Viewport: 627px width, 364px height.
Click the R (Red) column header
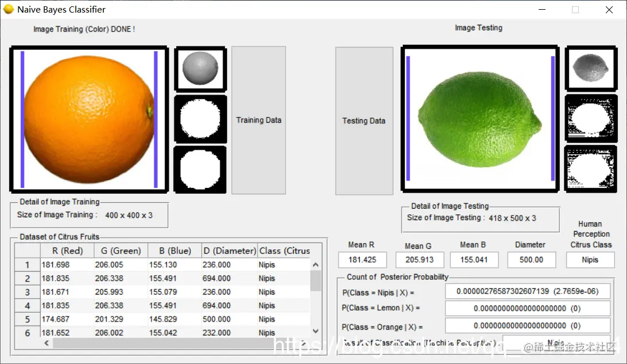click(67, 251)
